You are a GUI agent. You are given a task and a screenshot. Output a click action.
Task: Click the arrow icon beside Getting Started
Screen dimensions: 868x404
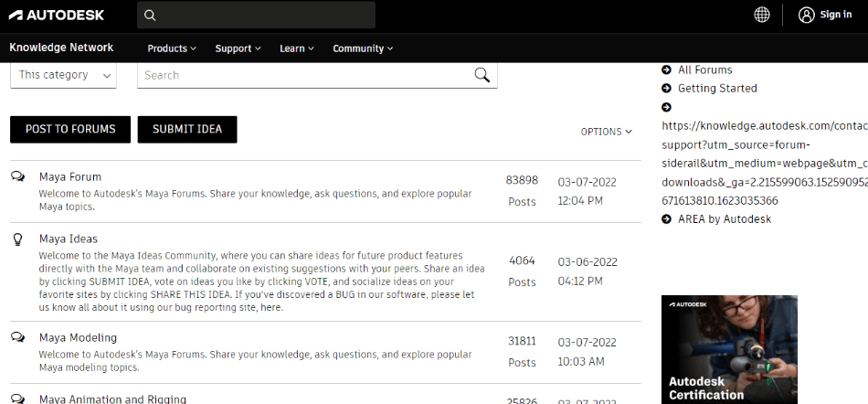click(666, 88)
